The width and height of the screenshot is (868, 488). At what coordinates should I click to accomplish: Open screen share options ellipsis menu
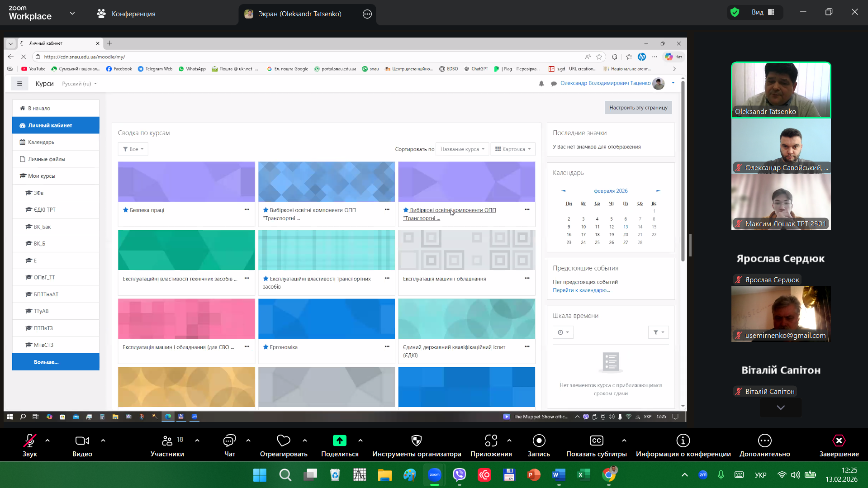pyautogui.click(x=367, y=14)
